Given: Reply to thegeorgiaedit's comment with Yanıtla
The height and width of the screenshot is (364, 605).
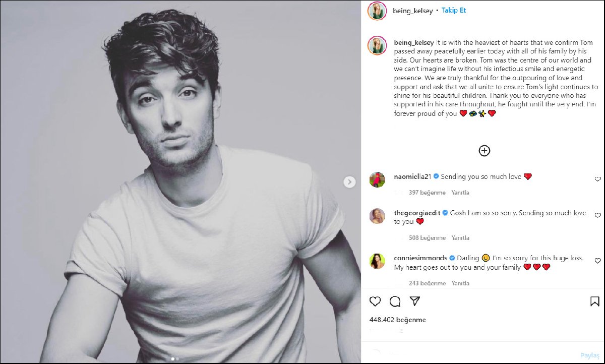Looking at the screenshot, I should (x=460, y=238).
